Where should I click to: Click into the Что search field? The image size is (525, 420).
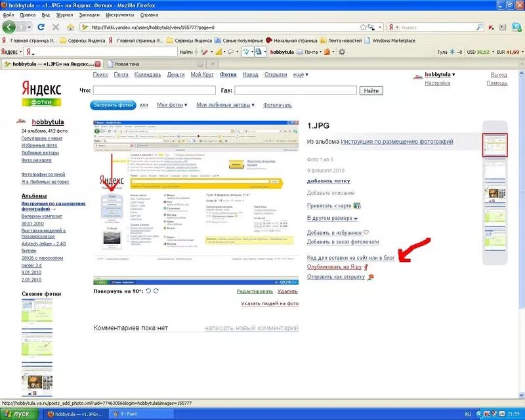click(x=154, y=91)
